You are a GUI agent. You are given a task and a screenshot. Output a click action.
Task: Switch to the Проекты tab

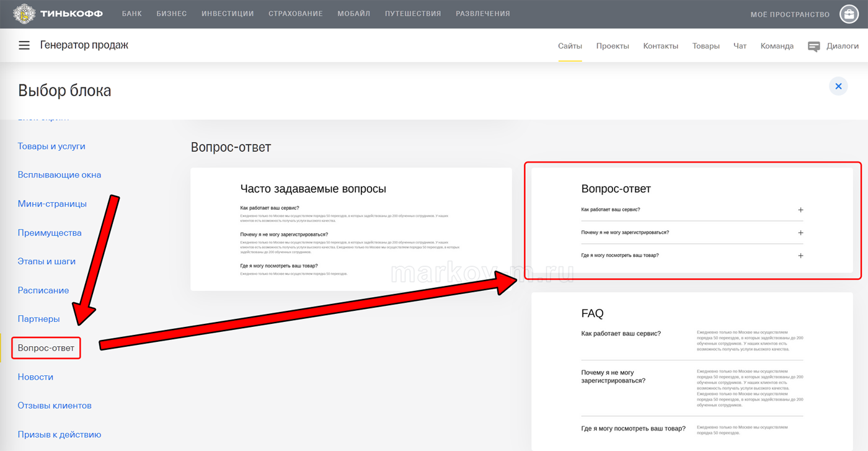coord(612,46)
